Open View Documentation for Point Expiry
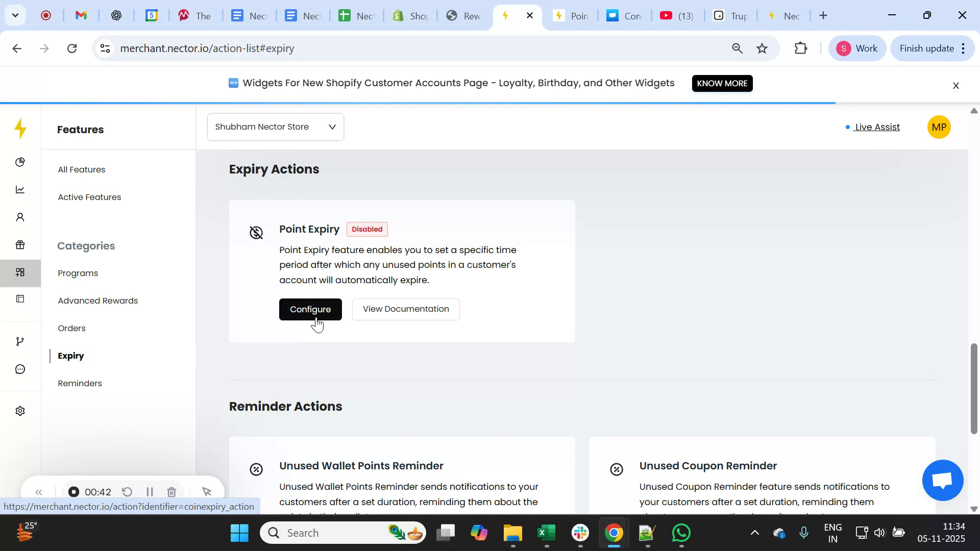980x551 pixels. (x=405, y=309)
